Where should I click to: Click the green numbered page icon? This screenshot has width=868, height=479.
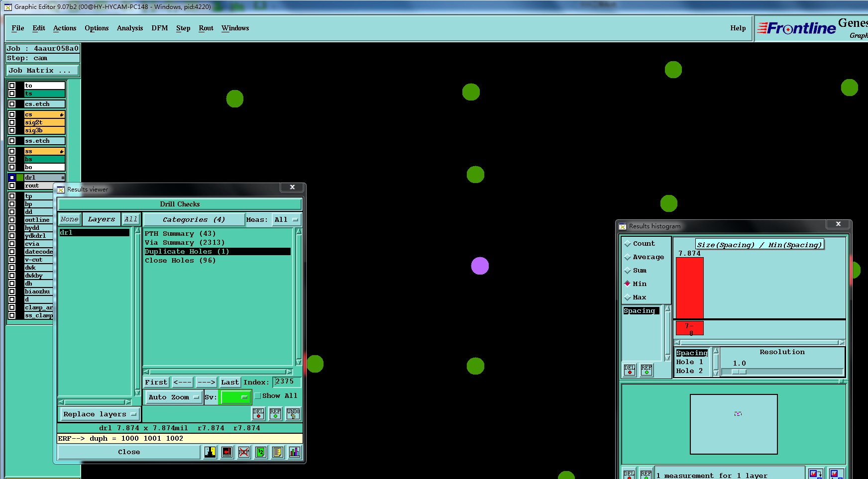pos(261,452)
